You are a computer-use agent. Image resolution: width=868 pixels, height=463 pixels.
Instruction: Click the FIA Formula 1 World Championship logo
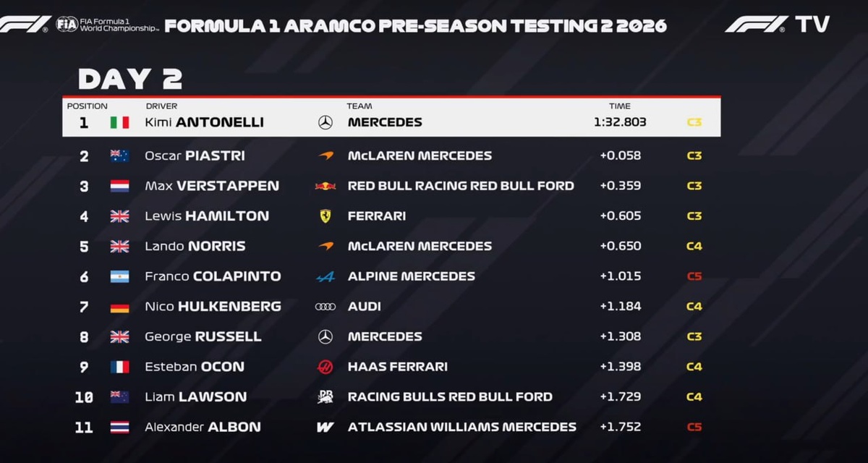[x=107, y=25]
